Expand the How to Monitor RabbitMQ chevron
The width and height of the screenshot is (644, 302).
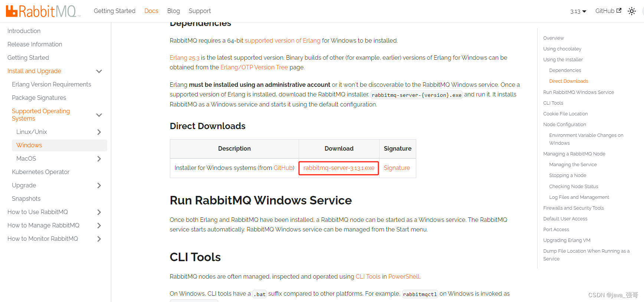pyautogui.click(x=99, y=239)
